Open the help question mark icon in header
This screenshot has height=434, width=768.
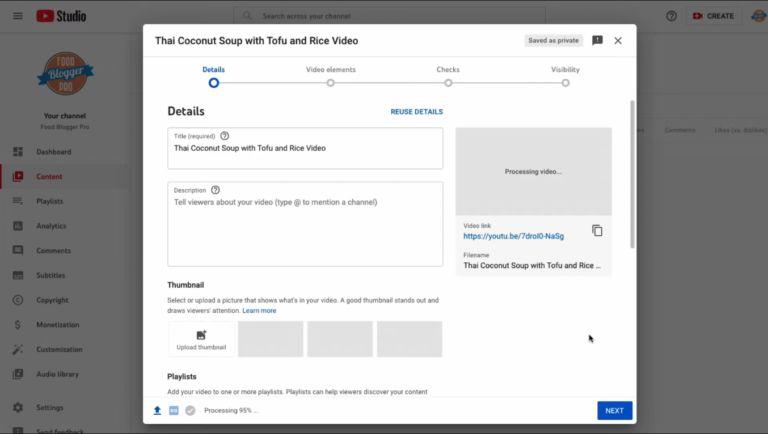[671, 16]
